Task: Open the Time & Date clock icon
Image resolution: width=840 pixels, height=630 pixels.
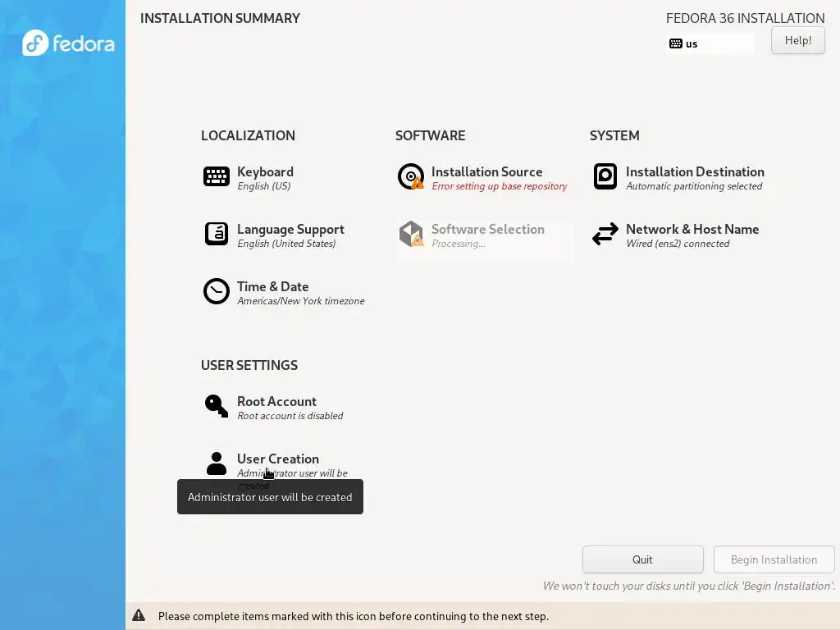Action: point(217,291)
